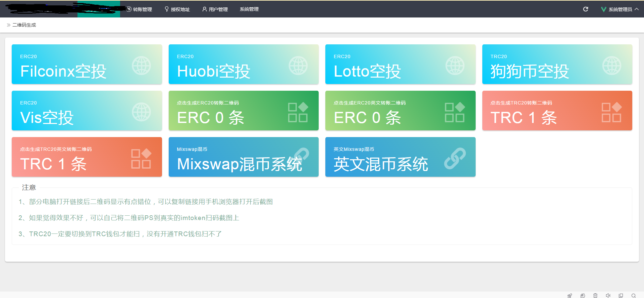This screenshot has height=298, width=644.
Task: Click the 注意 section heading
Action: (x=29, y=187)
